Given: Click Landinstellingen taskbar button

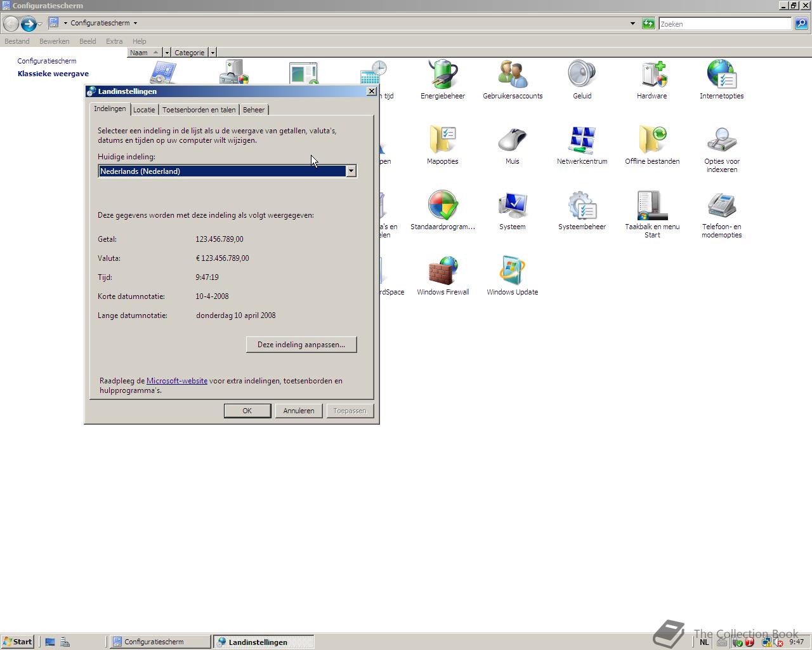Looking at the screenshot, I should click(263, 642).
